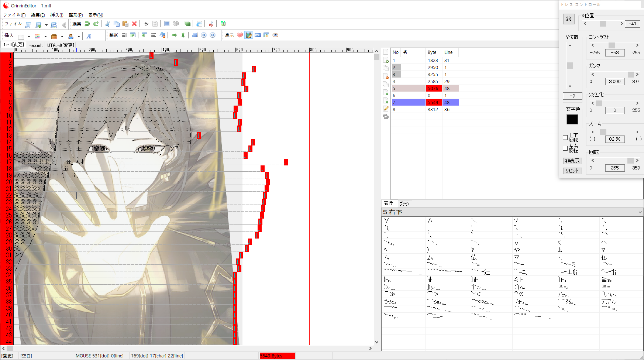Open the dropdown arrow next to the save icon
This screenshot has width=644, height=360.
(46, 25)
